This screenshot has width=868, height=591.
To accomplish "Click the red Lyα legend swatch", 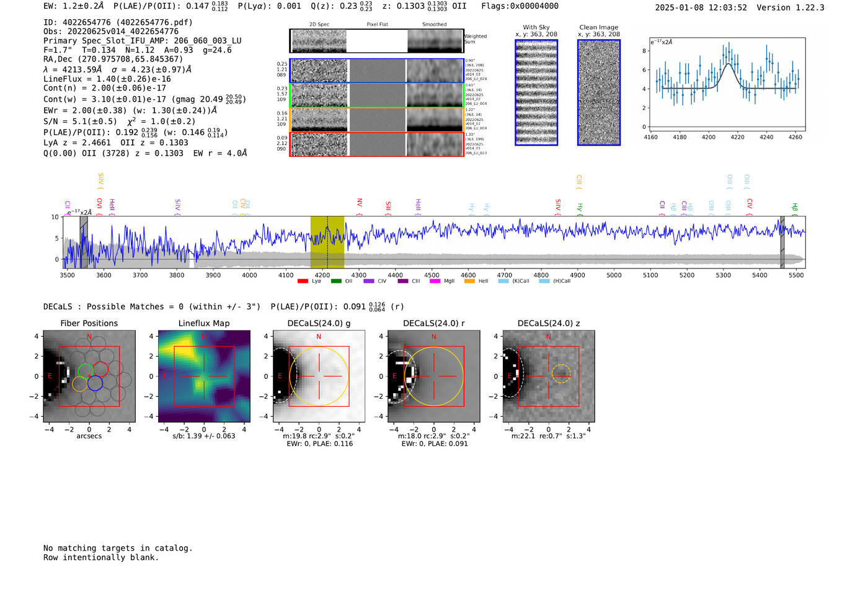I will (303, 281).
